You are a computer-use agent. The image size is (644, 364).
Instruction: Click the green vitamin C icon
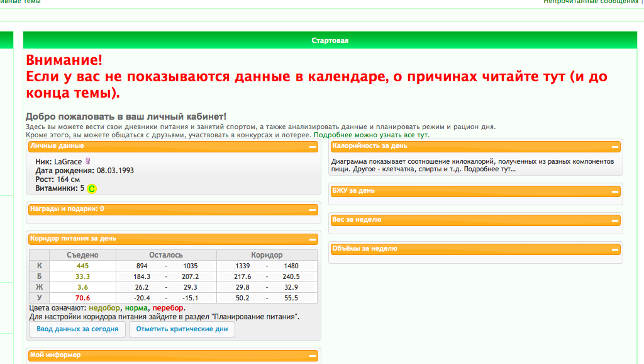[92, 189]
